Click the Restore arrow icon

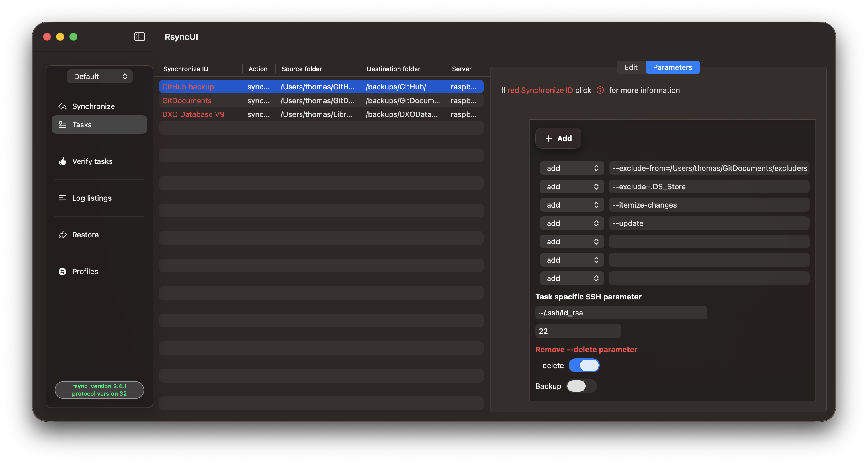(62, 235)
